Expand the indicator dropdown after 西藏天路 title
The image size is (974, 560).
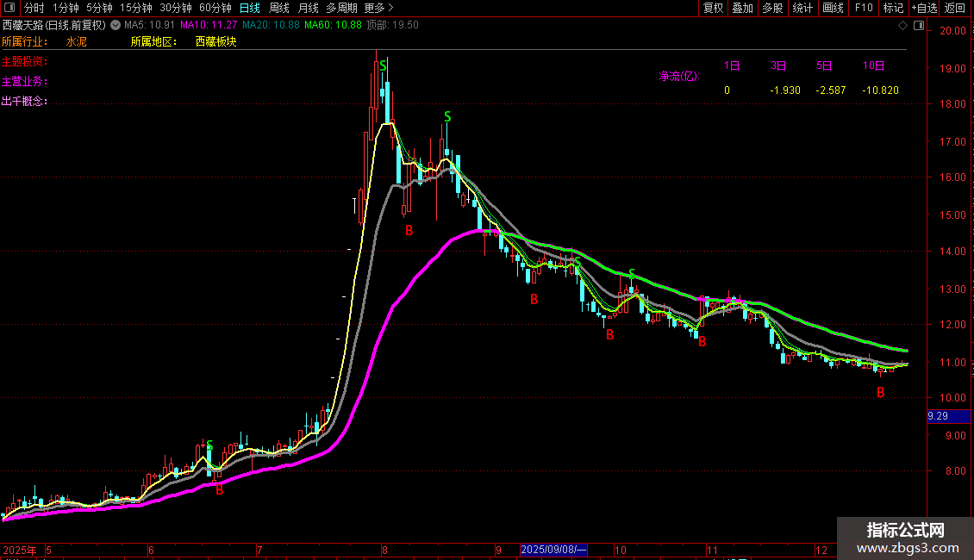point(114,26)
